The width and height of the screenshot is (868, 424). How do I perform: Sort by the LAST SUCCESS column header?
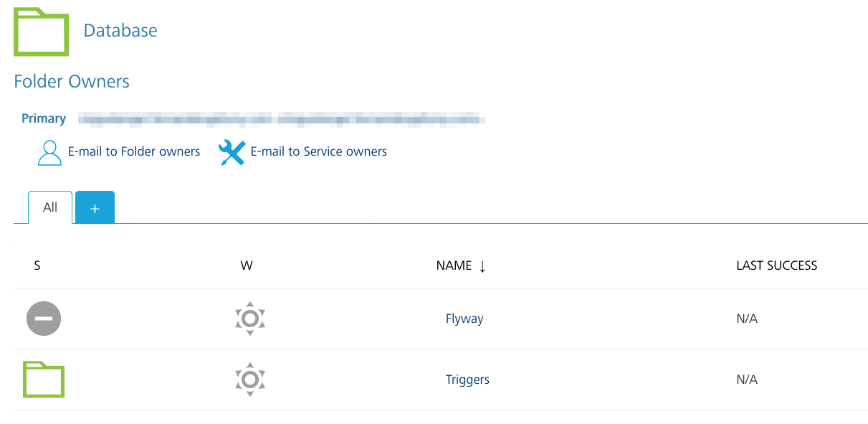(776, 265)
